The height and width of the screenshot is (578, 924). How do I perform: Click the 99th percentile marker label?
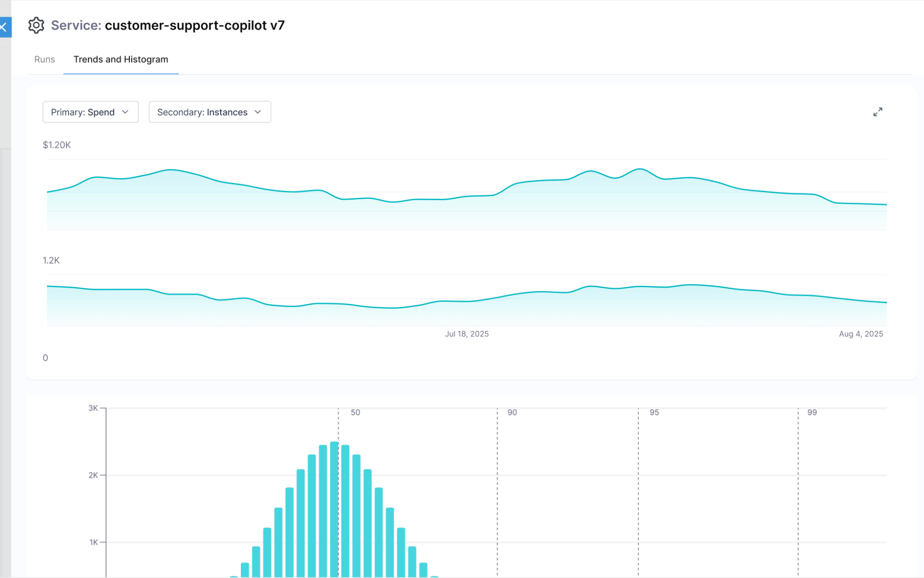[812, 413]
